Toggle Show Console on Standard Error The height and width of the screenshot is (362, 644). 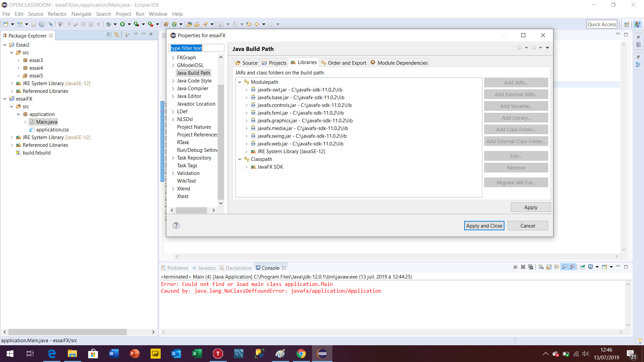click(573, 267)
